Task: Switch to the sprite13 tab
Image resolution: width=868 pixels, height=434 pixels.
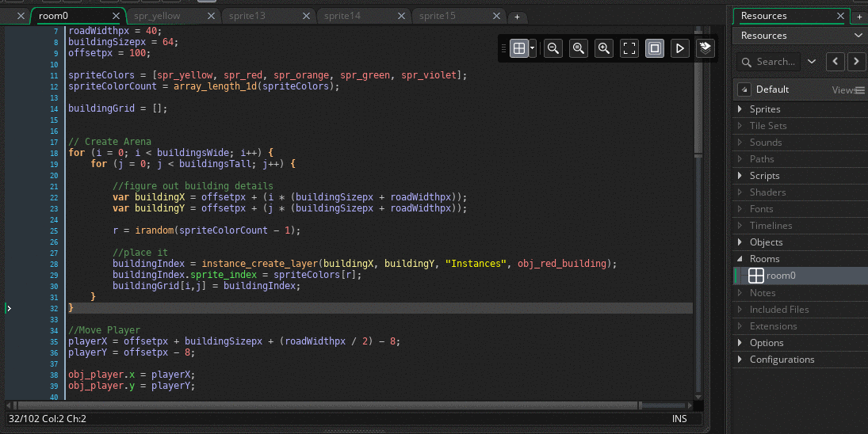Action: (247, 16)
